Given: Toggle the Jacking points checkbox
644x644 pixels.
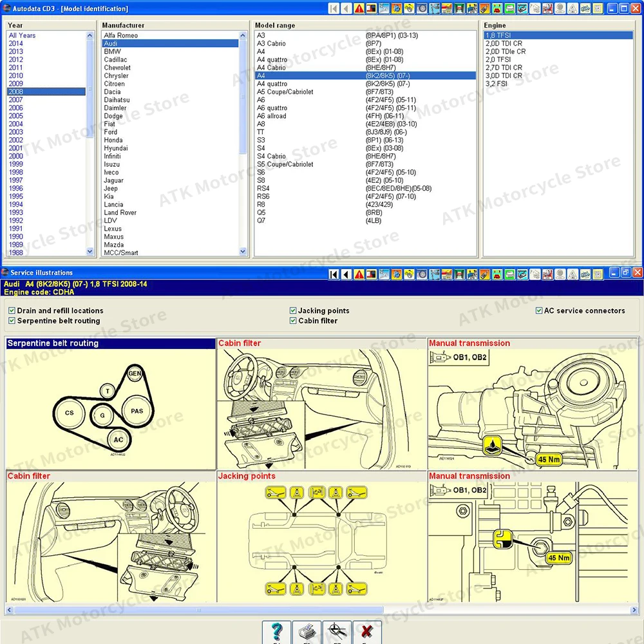Looking at the screenshot, I should click(293, 310).
